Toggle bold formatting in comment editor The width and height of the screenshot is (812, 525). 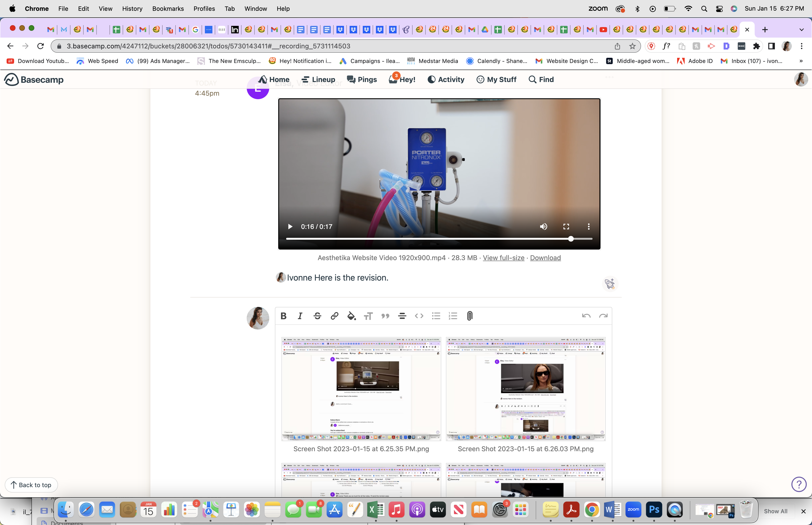click(283, 316)
